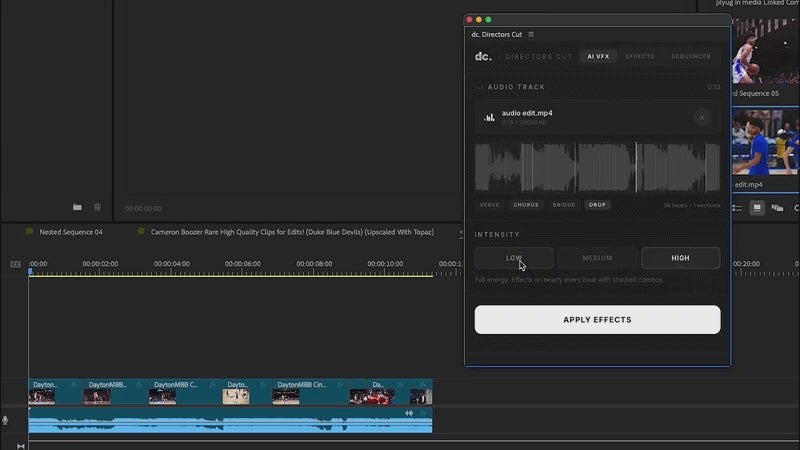Click the dc. logo in plugin header

pos(483,57)
